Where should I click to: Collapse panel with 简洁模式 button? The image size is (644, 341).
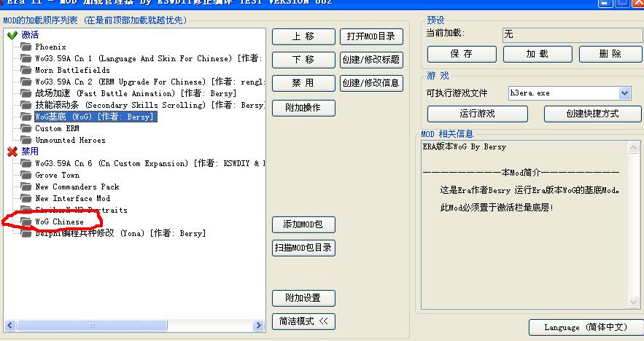tap(303, 321)
